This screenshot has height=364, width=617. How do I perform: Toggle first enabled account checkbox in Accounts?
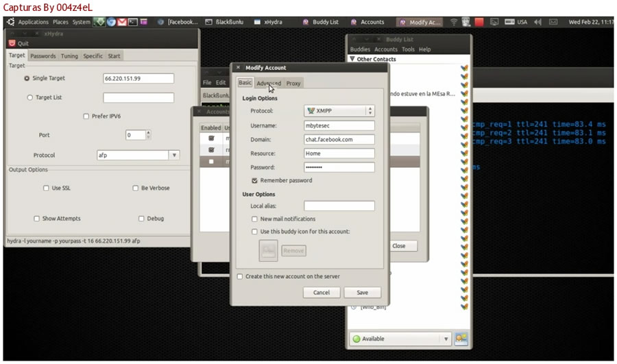pos(211,138)
